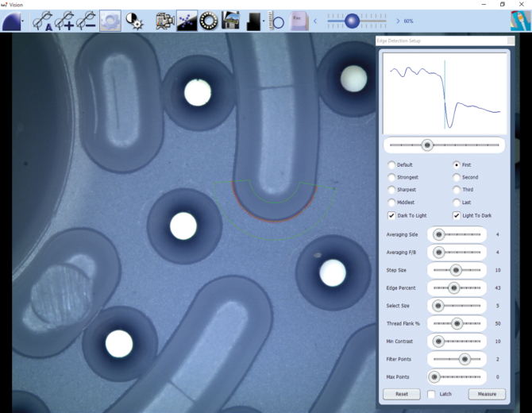Select the Last edge radio option
The height and width of the screenshot is (413, 532).
pos(457,203)
